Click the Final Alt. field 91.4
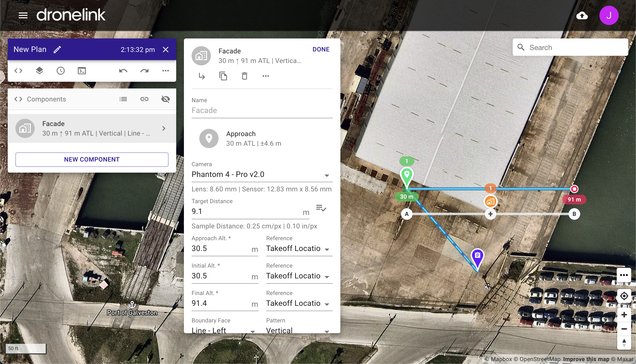 (x=225, y=303)
